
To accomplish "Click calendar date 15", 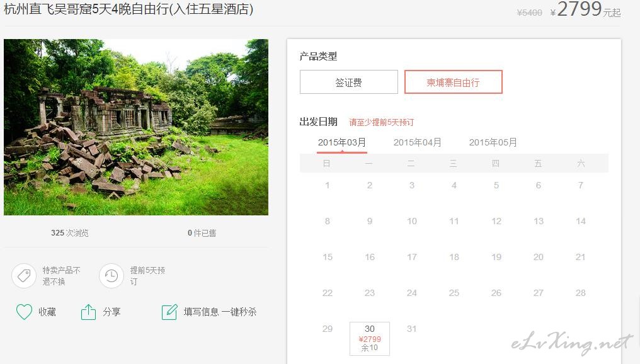I will pos(328,257).
